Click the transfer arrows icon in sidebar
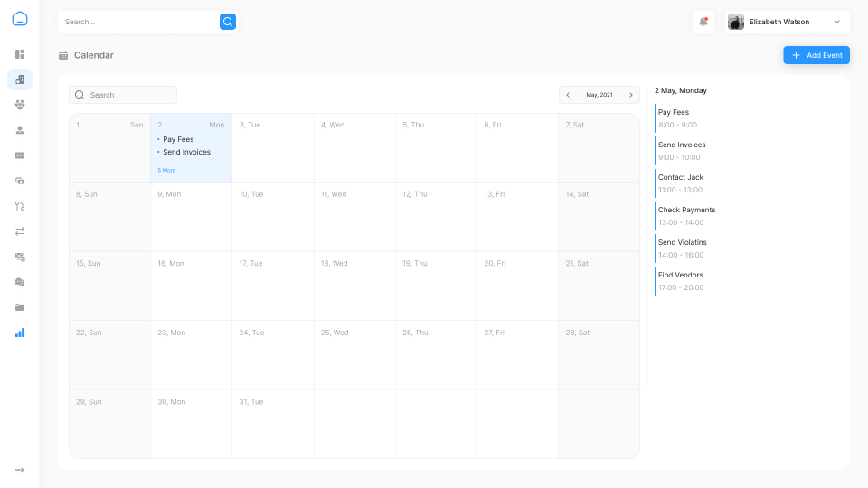 pos(20,231)
